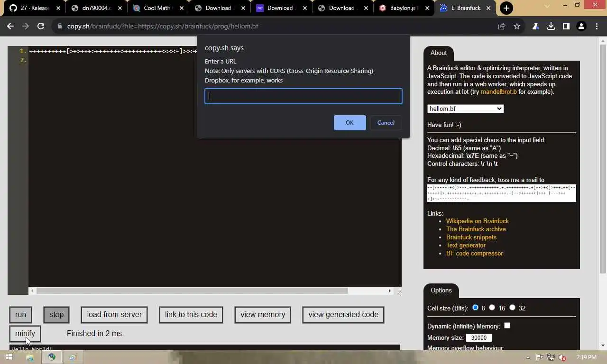This screenshot has width=607, height=364.
Task: Open the hellom.bf program dropdown
Action: [x=465, y=109]
